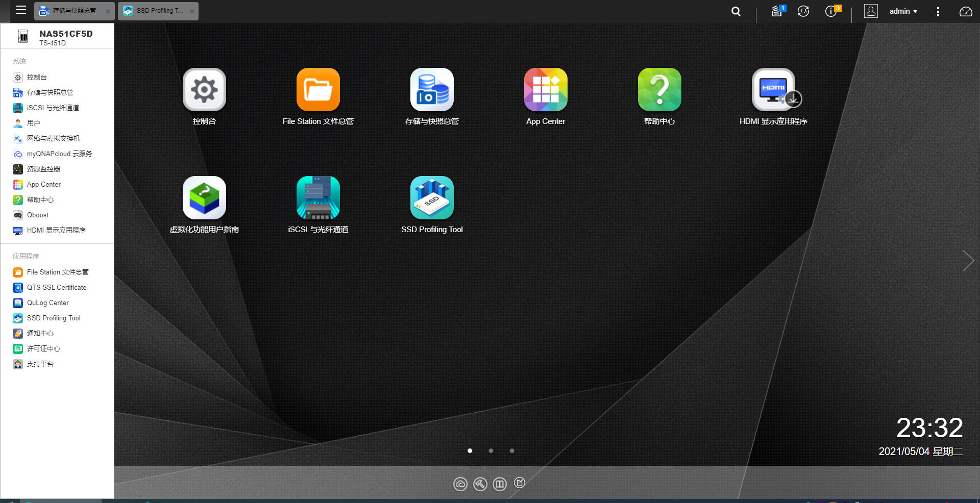980x503 pixels.
Task: Open the hamburger main menu
Action: [x=21, y=10]
